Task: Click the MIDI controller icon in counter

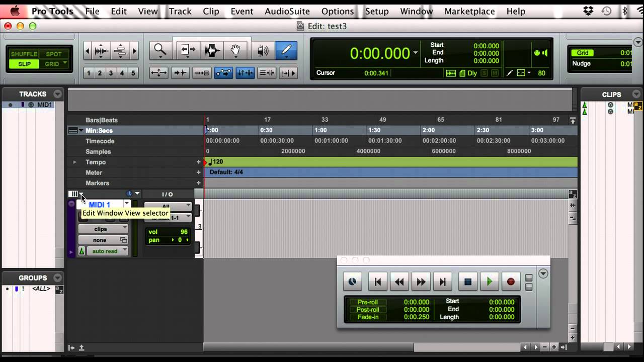Action: (537, 53)
